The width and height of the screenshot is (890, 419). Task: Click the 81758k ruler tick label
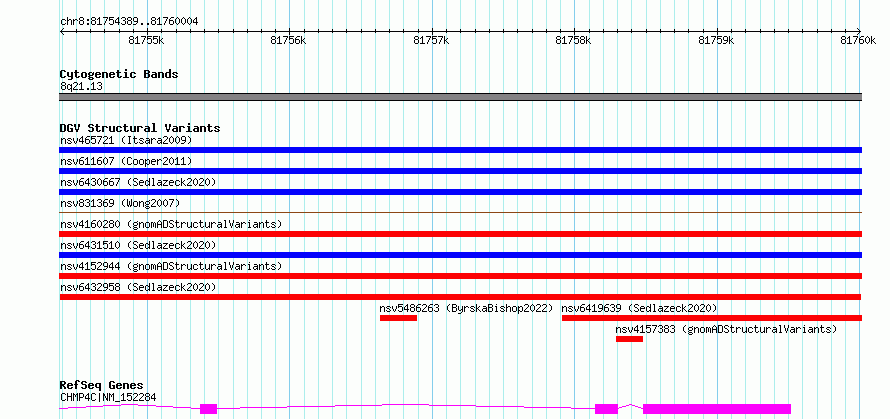tap(574, 40)
